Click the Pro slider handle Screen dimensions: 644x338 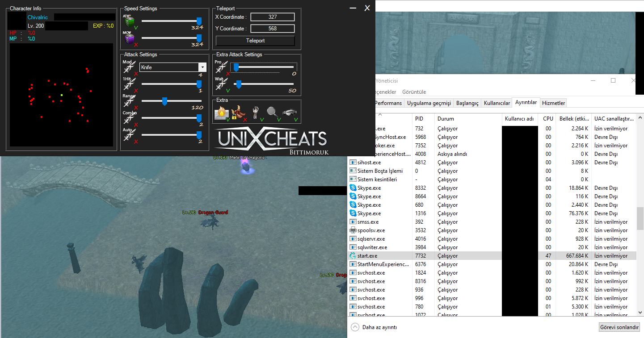pyautogui.click(x=236, y=67)
